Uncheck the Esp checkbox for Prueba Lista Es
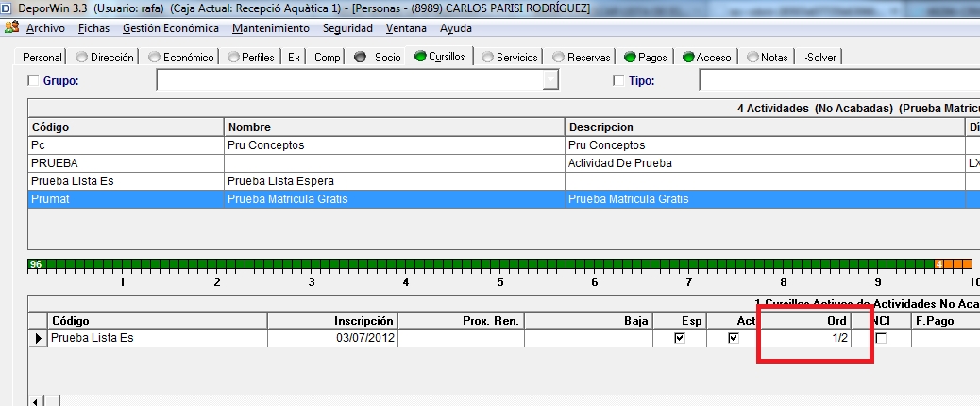The height and width of the screenshot is (406, 980). (x=680, y=338)
